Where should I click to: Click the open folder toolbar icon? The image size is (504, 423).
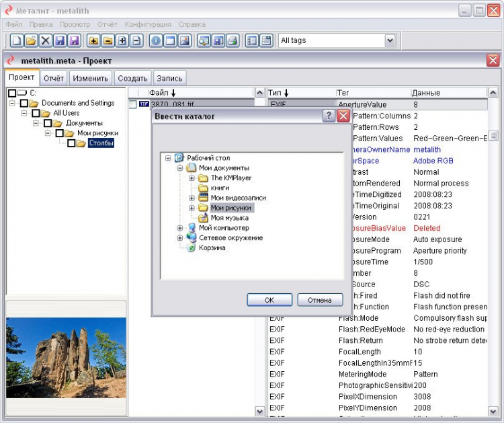coord(31,41)
